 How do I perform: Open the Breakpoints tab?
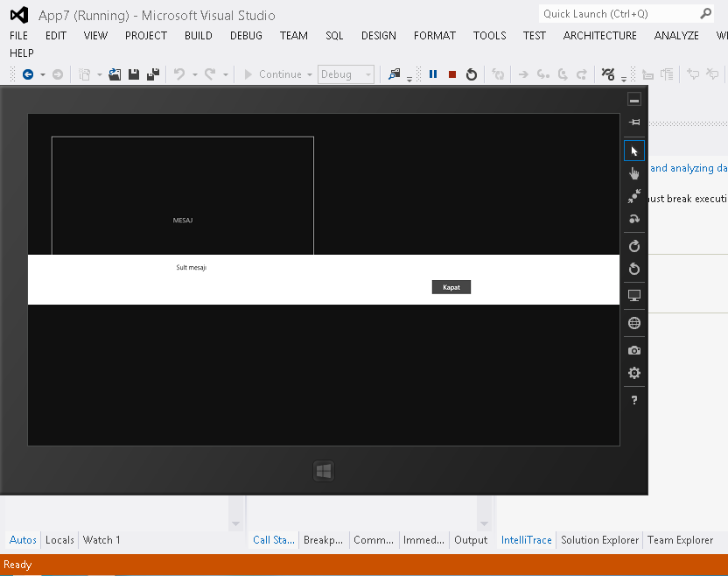click(323, 540)
